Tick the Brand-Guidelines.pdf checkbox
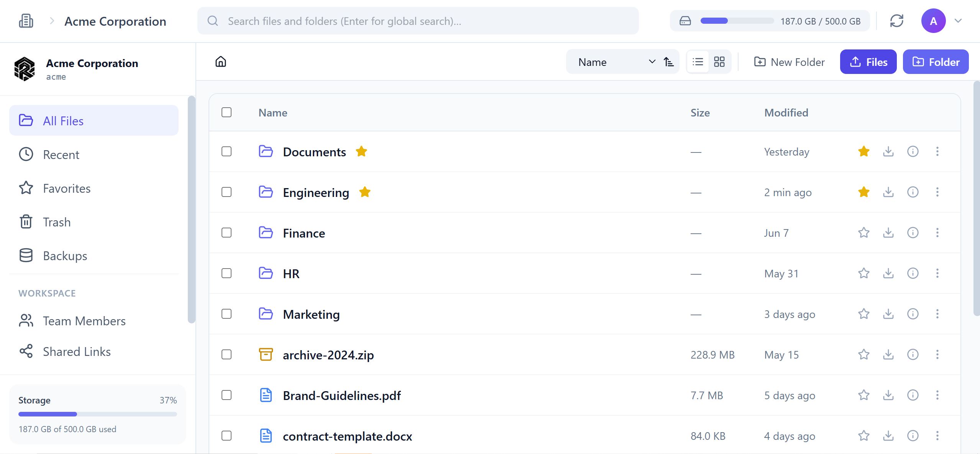 227,395
